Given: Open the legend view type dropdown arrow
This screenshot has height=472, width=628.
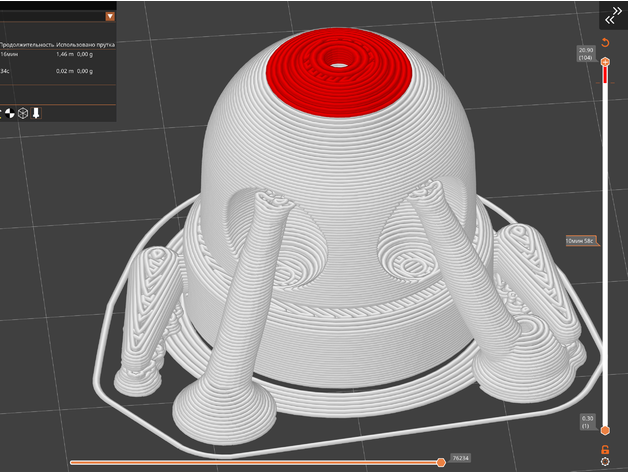Looking at the screenshot, I should (109, 17).
